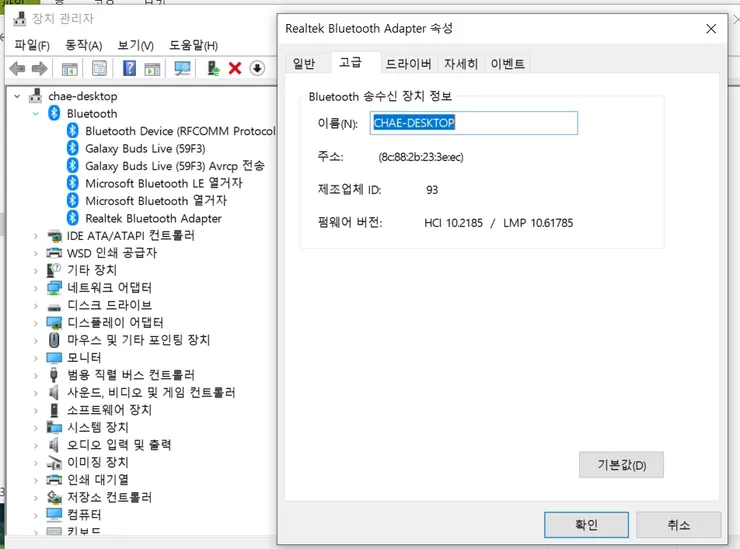Open the 보기(V) menu
This screenshot has height=549, width=740.
click(135, 45)
